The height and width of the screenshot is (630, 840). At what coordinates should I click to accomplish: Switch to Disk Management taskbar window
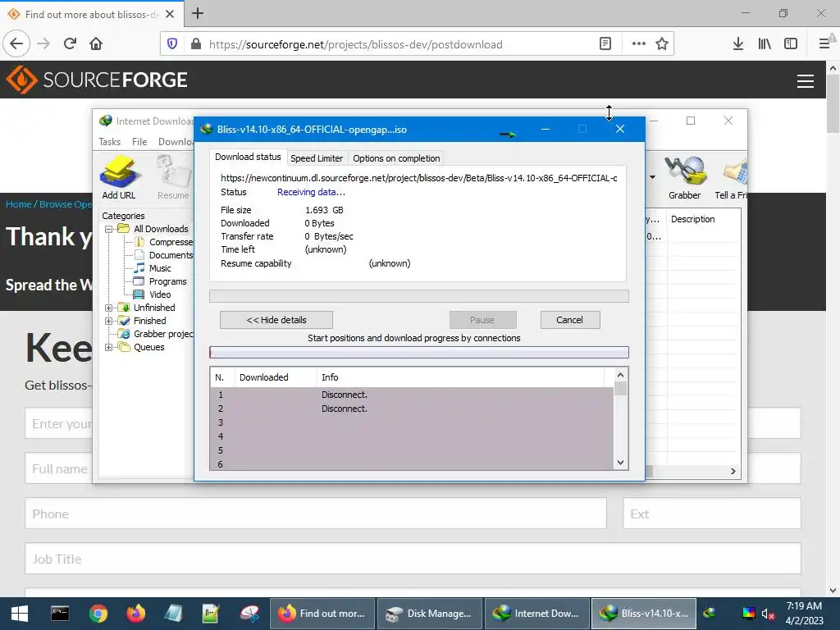[430, 614]
